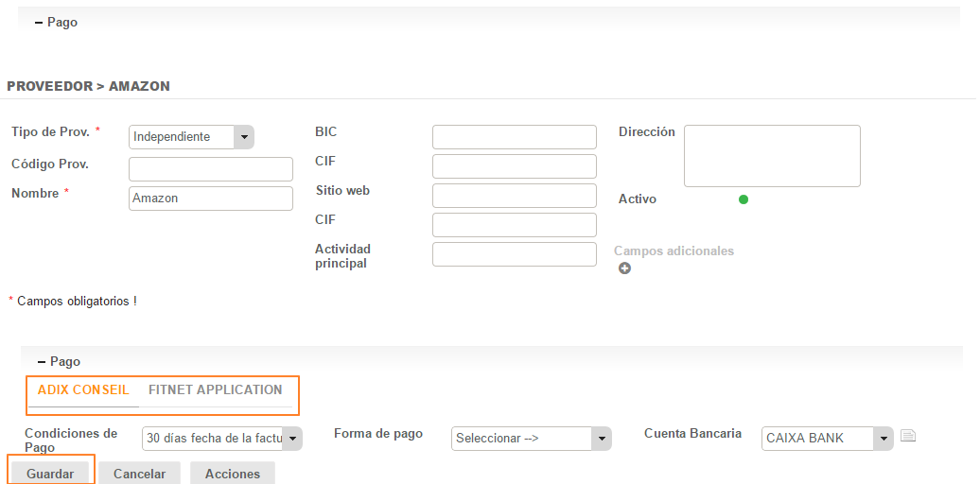The image size is (980, 484).
Task: Collapse the Pago section above ADIX CONSEIL tab
Action: coord(59,361)
